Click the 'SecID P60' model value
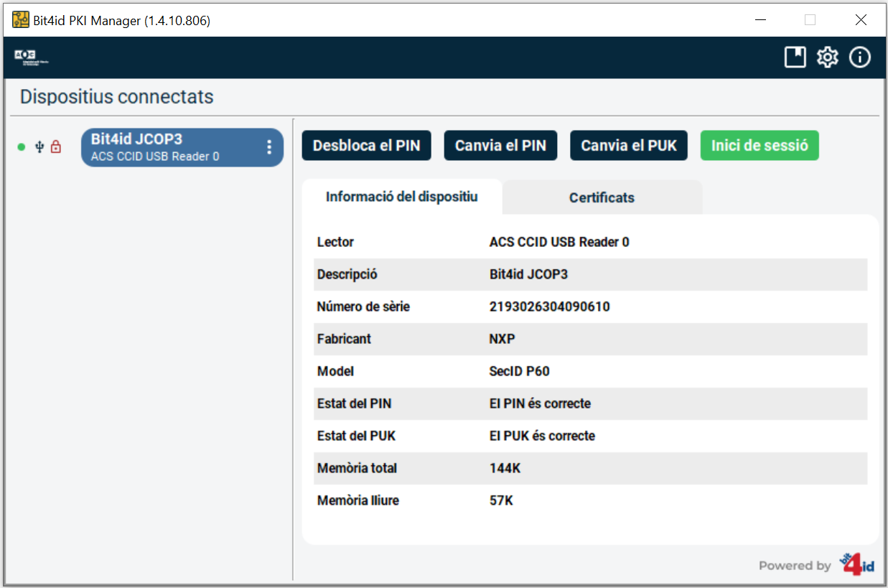 tap(520, 371)
